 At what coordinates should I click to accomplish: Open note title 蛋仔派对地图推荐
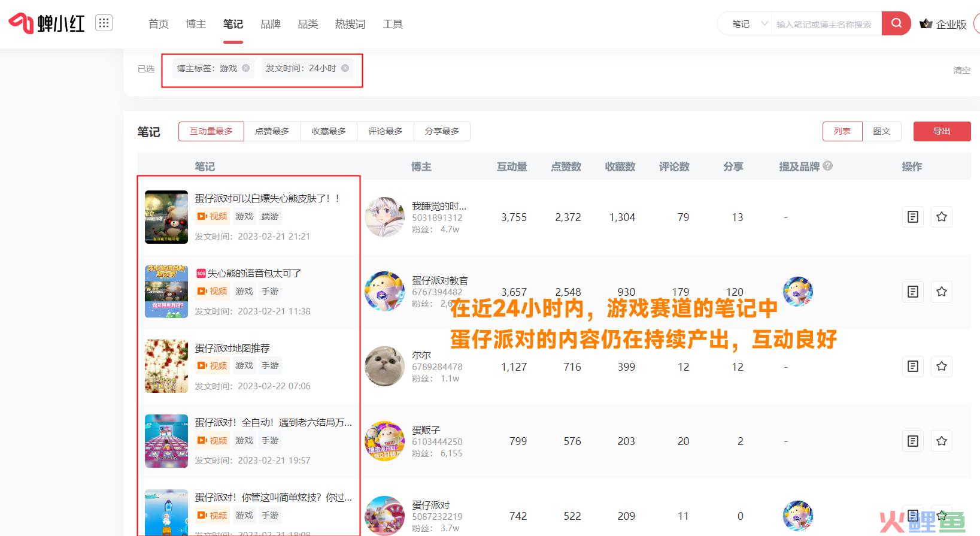[232, 348]
